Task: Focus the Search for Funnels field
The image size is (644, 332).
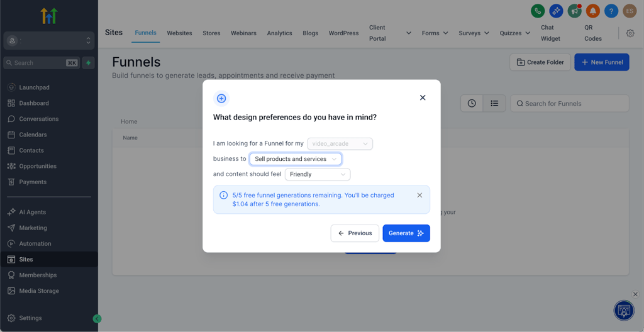Action: pos(570,104)
